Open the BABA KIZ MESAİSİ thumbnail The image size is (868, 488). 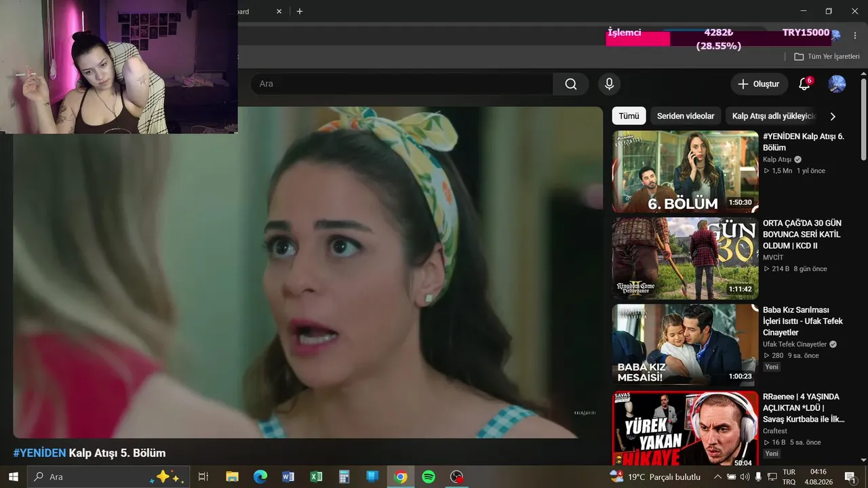coord(685,345)
